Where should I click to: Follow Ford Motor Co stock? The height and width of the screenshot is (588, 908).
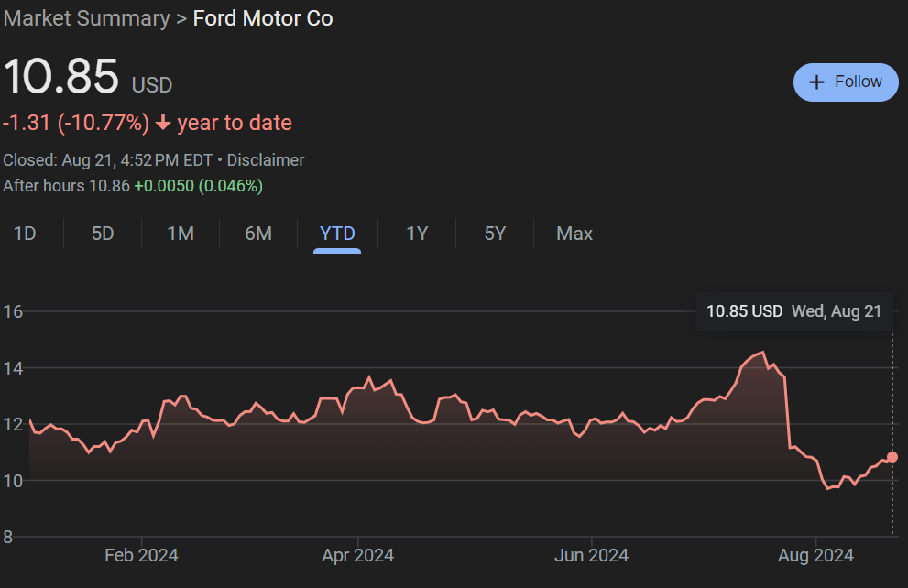(846, 82)
